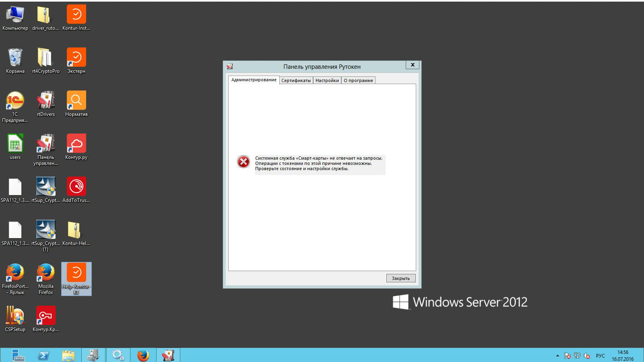This screenshot has height=362, width=644.
Task: Click the Закрыть button
Action: 400,278
